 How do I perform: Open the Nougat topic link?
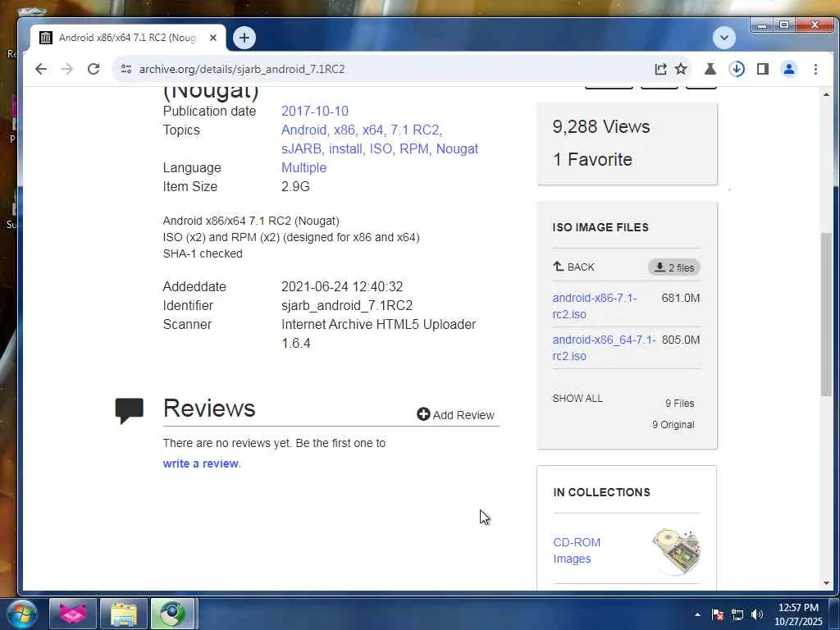[457, 148]
